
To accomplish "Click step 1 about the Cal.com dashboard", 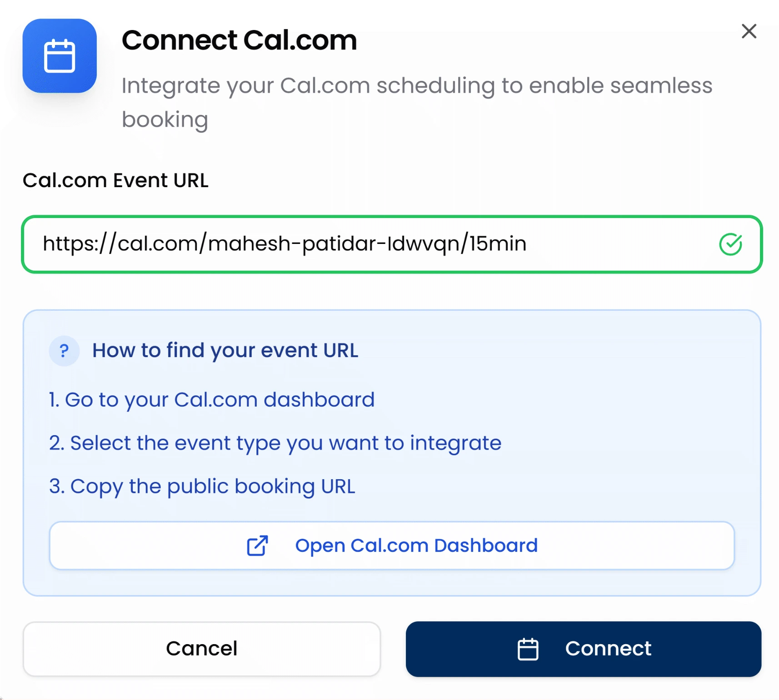I will tap(211, 400).
